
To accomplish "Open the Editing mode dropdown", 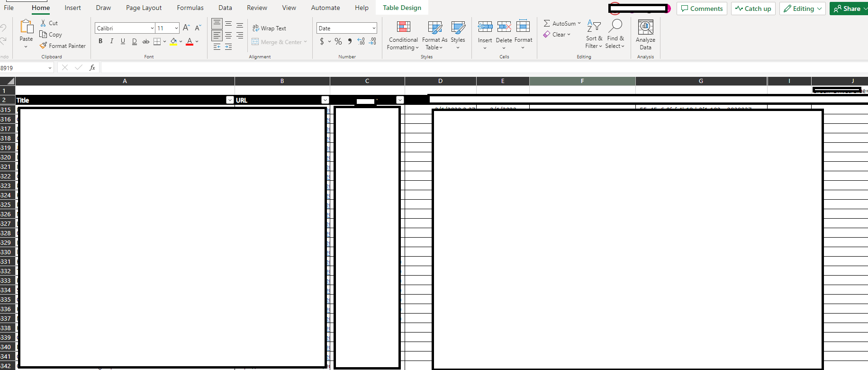I will [x=802, y=9].
